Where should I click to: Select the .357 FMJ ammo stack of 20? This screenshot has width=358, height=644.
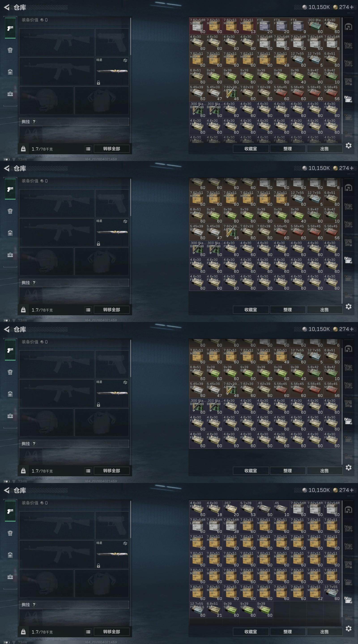(x=231, y=509)
